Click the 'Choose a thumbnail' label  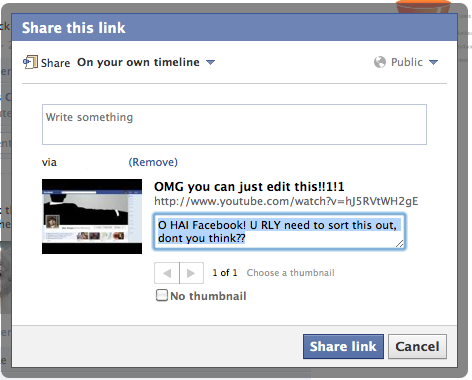290,273
